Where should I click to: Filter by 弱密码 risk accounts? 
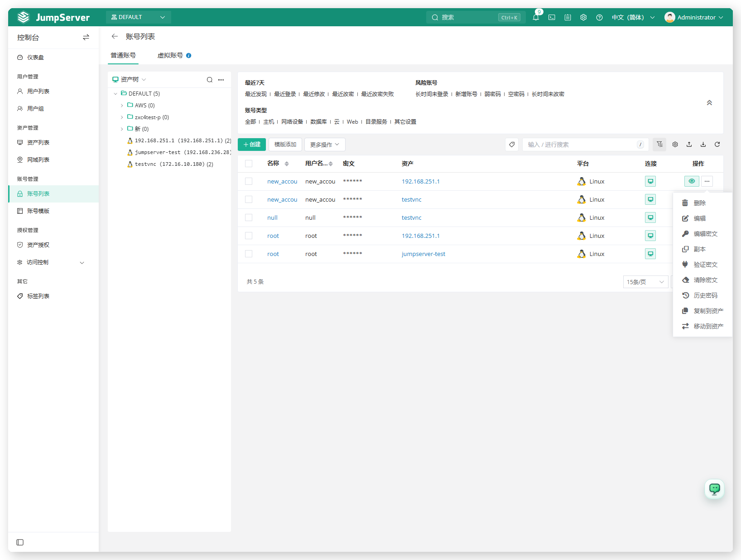(x=492, y=94)
